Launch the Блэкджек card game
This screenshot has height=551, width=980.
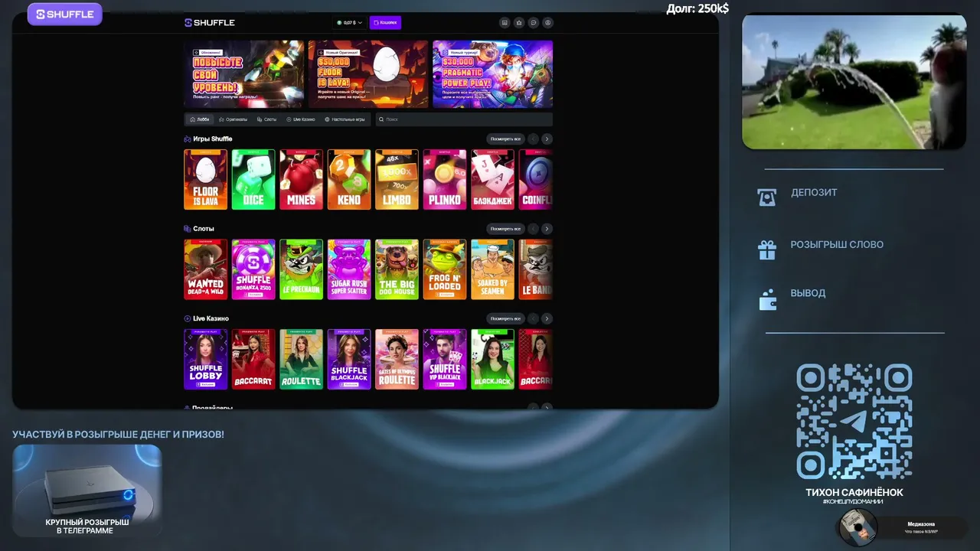click(492, 179)
